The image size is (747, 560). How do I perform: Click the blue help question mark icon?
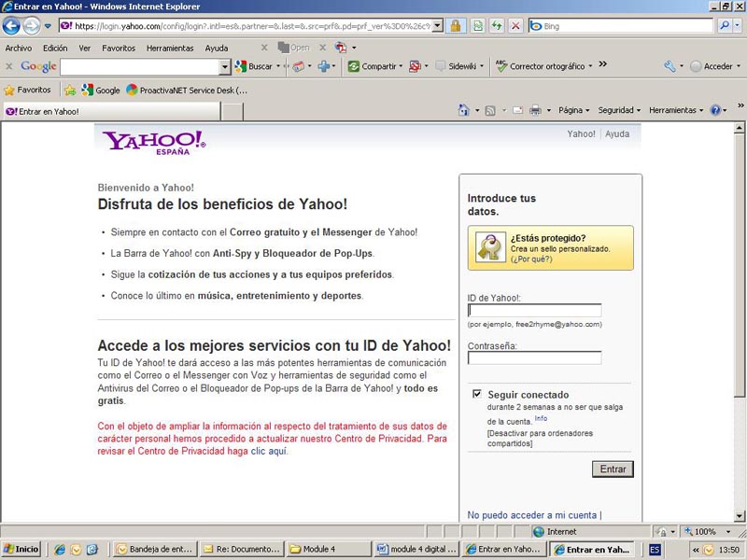click(715, 110)
